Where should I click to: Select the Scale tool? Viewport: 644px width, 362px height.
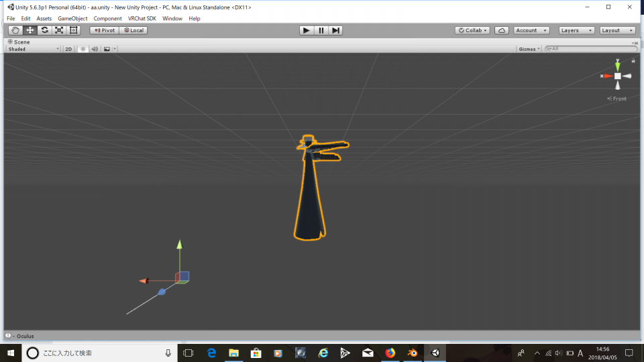click(59, 30)
